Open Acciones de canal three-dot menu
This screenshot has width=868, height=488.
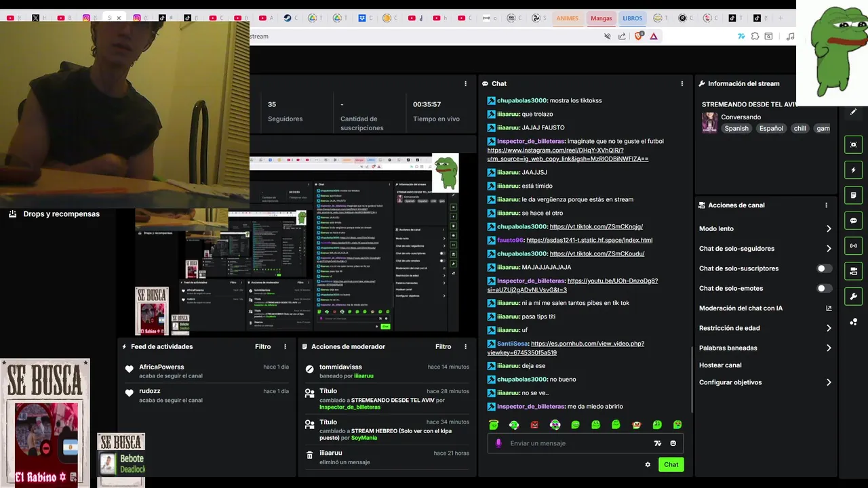click(826, 205)
